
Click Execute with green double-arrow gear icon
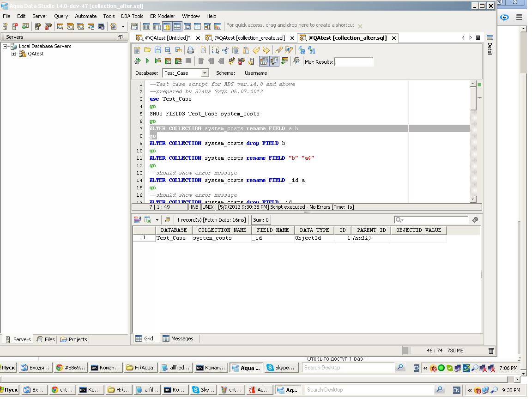pyautogui.click(x=138, y=61)
